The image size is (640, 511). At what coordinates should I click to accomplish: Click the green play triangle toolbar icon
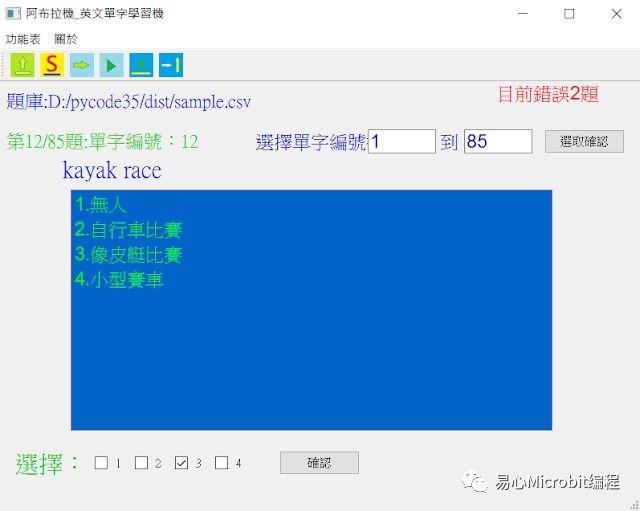[x=111, y=65]
